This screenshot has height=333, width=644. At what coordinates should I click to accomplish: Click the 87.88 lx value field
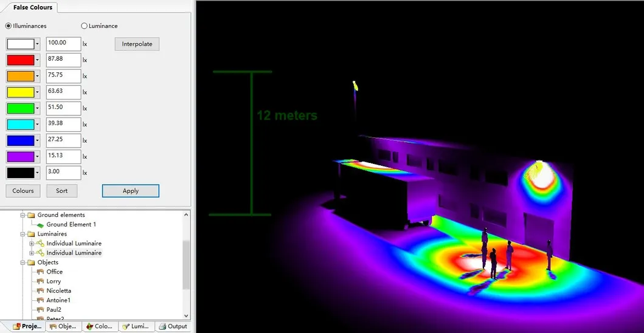tap(63, 60)
